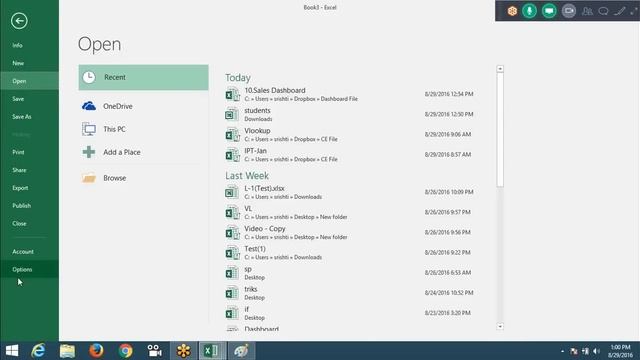Image resolution: width=640 pixels, height=360 pixels.
Task: Open the Print page
Action: pos(18,152)
